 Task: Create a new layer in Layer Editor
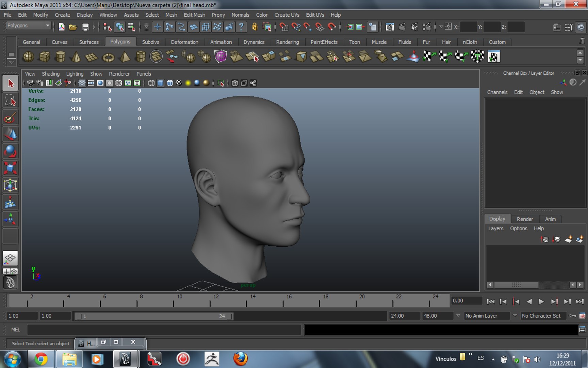568,239
